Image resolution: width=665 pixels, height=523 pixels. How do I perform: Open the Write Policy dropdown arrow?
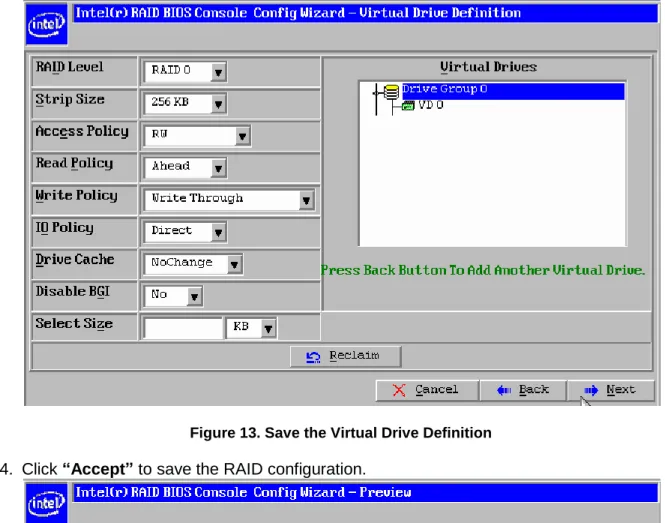pyautogui.click(x=306, y=200)
